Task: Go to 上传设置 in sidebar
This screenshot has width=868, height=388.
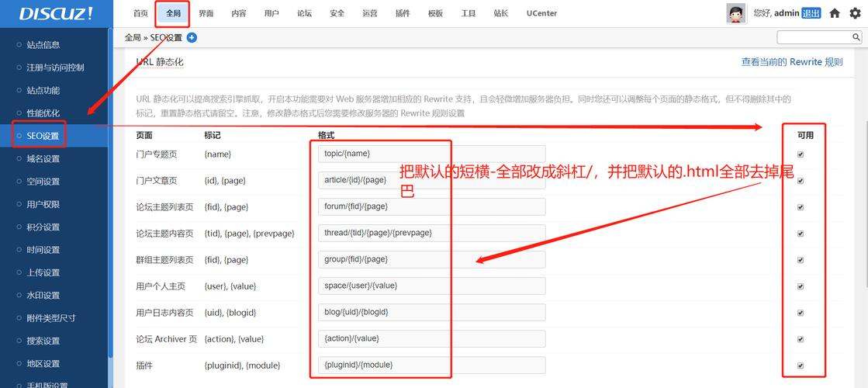Action: (43, 272)
